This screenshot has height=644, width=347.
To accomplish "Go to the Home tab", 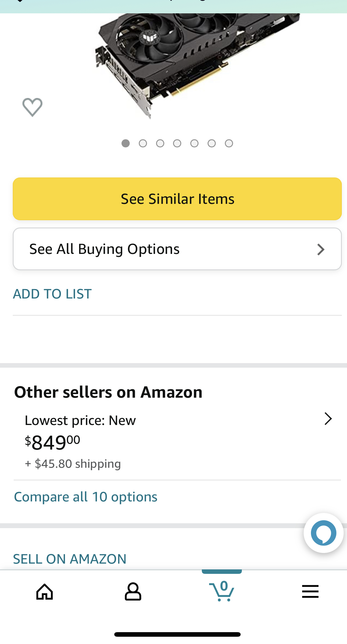I will click(45, 592).
